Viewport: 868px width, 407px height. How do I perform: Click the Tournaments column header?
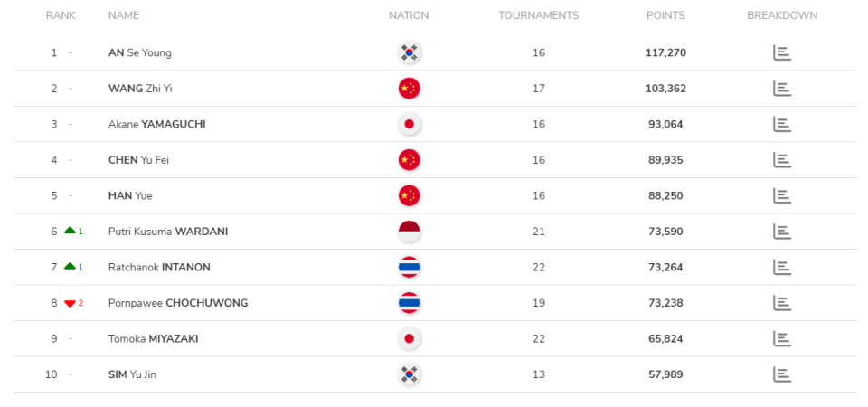click(538, 15)
